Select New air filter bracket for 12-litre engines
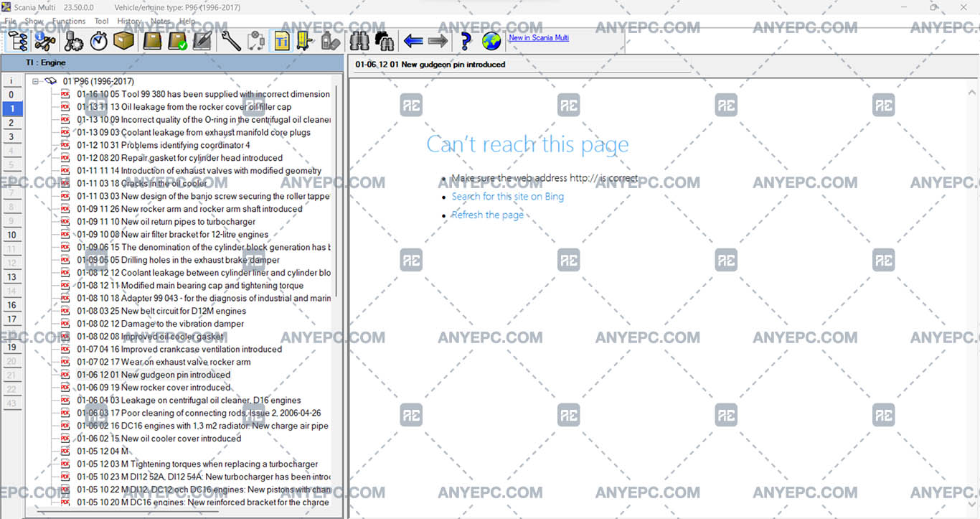This screenshot has width=980, height=519. click(173, 235)
